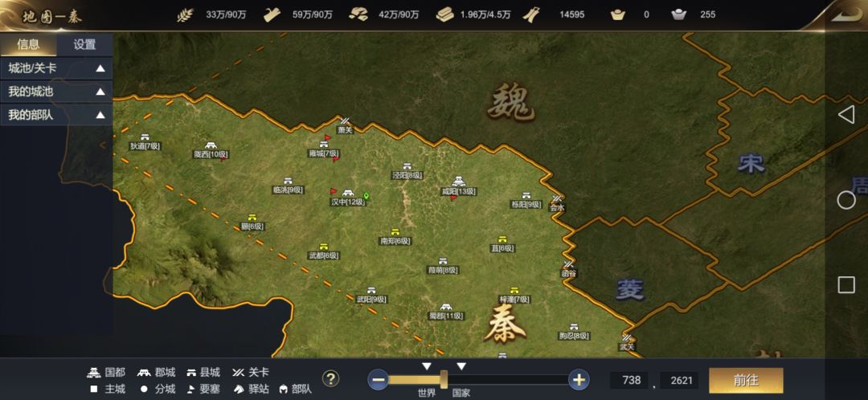868x400 pixels.
Task: Click the 地图一秦 title text
Action: click(x=52, y=17)
